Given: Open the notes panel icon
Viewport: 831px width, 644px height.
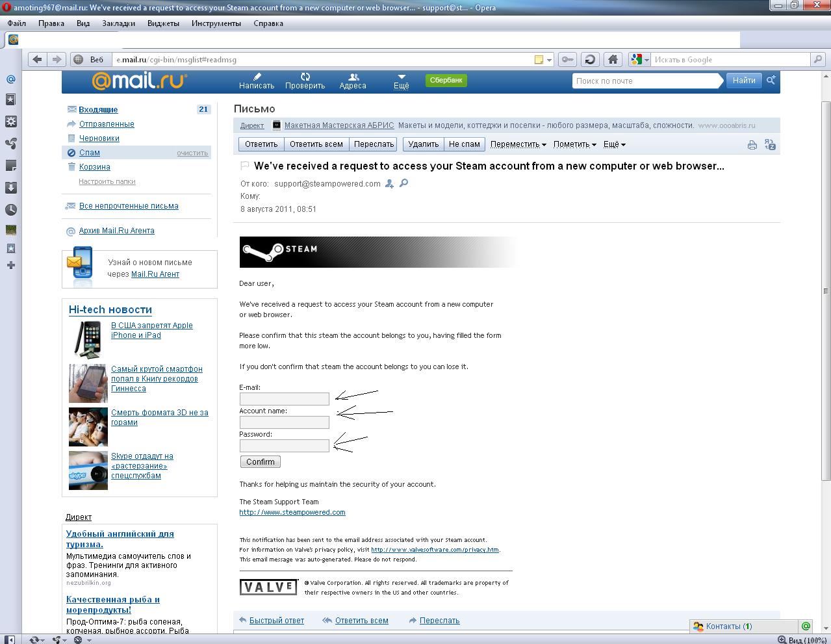Looking at the screenshot, I should (x=10, y=166).
